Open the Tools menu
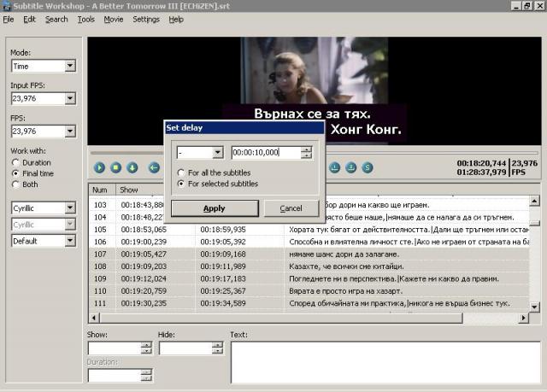Image resolution: width=547 pixels, height=392 pixels. [x=85, y=19]
